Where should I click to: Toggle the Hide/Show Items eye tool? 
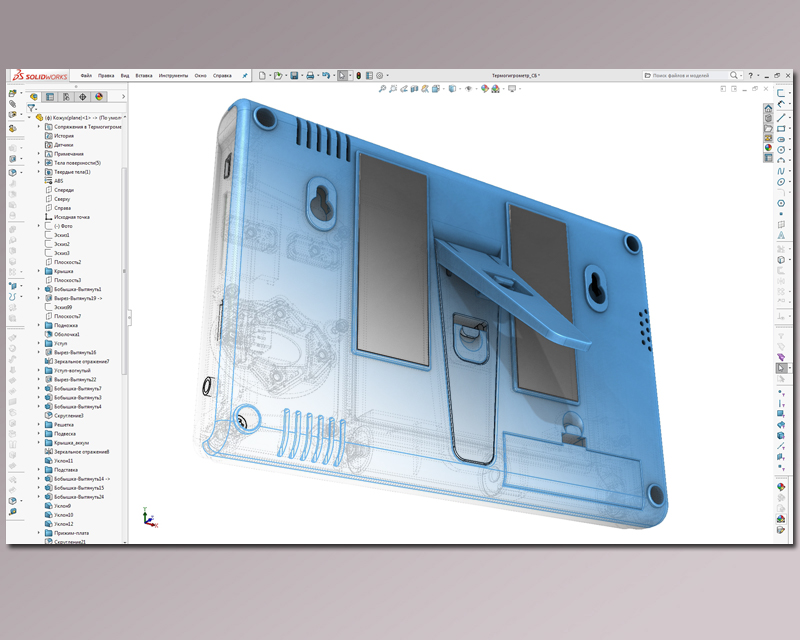[x=469, y=90]
